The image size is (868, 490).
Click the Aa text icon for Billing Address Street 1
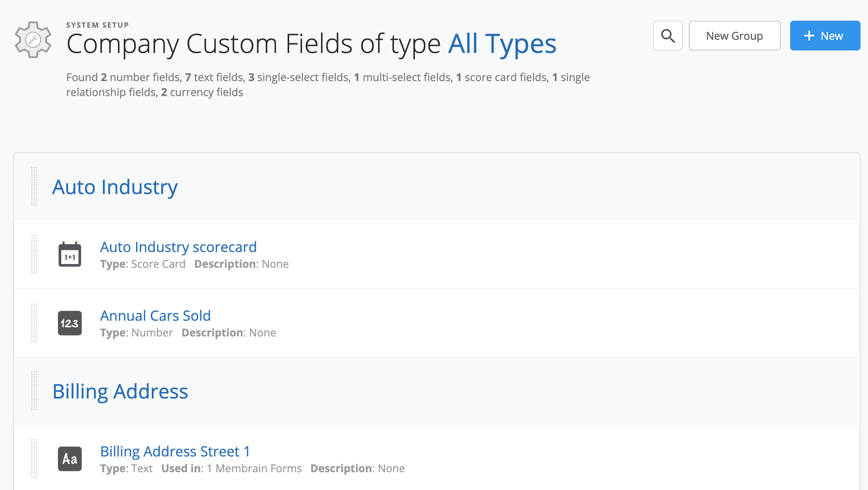click(70, 459)
